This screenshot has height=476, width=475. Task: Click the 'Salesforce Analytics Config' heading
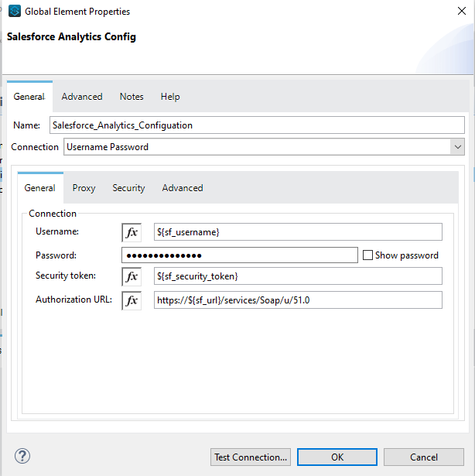(x=71, y=36)
